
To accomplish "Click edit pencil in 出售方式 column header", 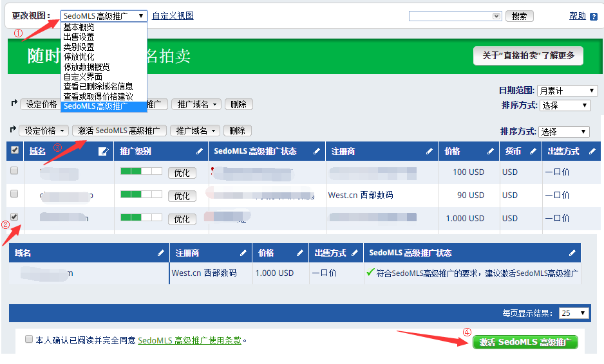I will (592, 152).
